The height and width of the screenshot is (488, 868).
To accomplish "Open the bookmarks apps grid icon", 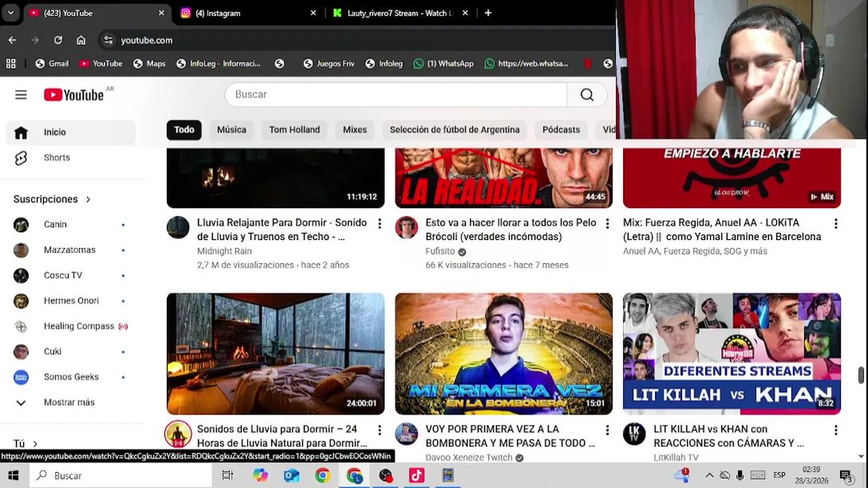I will coord(11,64).
